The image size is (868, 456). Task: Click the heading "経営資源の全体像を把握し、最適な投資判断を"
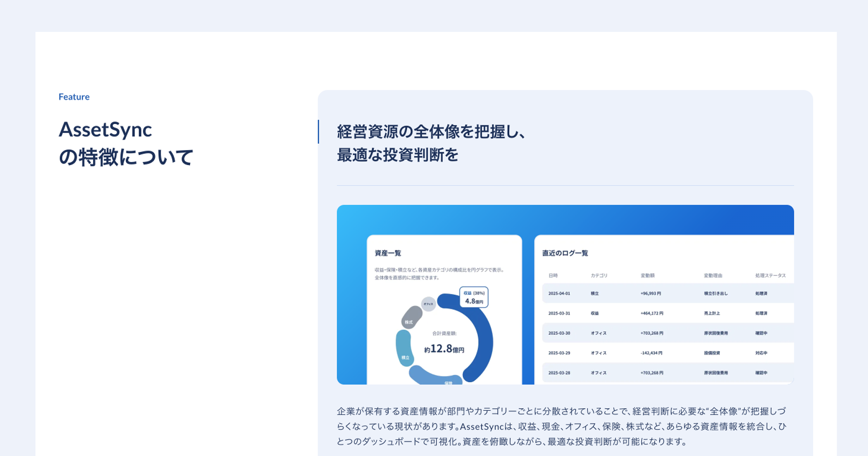tap(431, 143)
